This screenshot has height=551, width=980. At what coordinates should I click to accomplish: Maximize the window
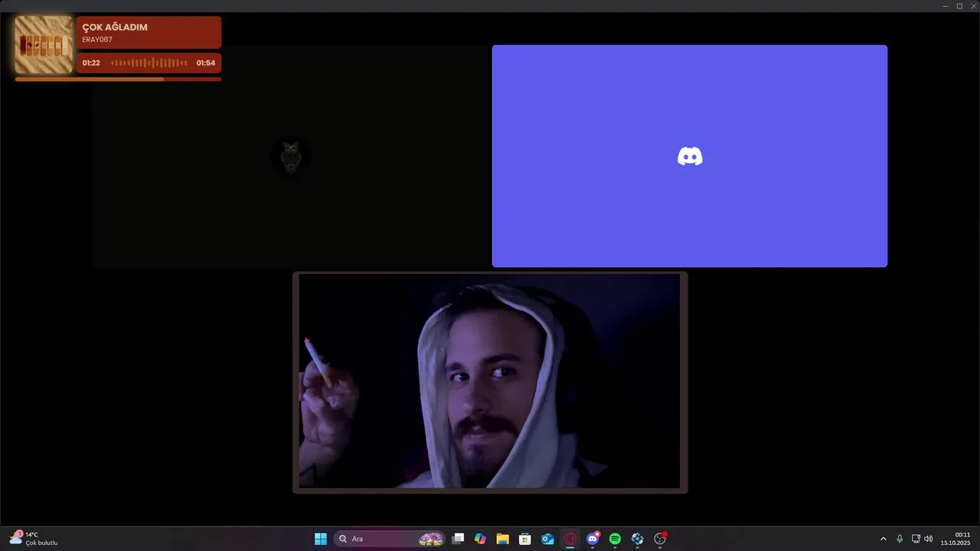(959, 6)
